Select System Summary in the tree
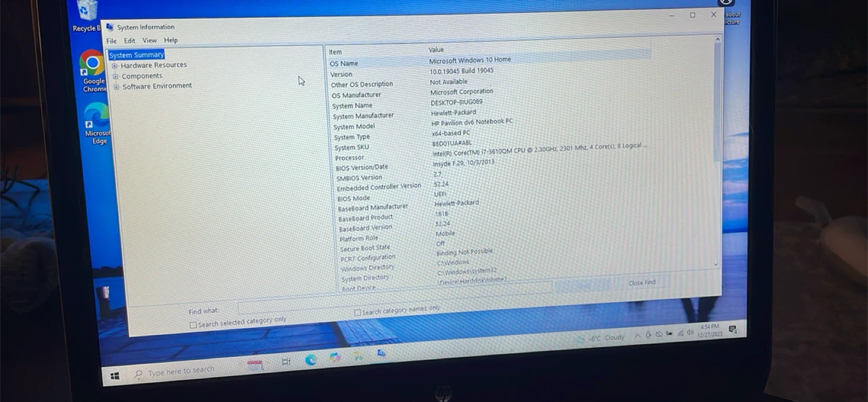The image size is (868, 402). (x=136, y=55)
